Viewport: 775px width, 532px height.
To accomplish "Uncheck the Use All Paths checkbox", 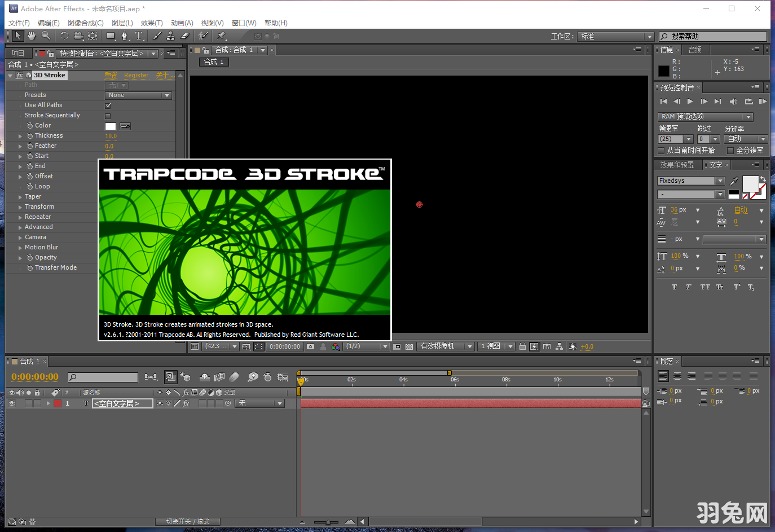I will (108, 105).
